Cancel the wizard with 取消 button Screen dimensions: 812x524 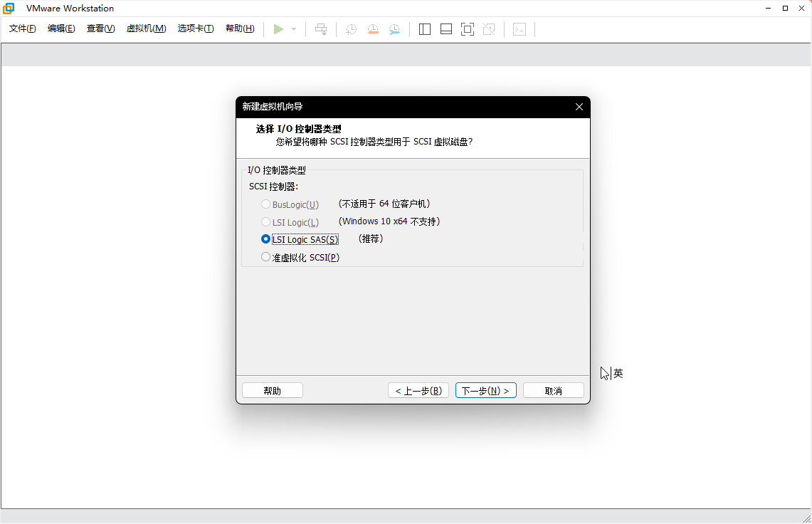554,390
